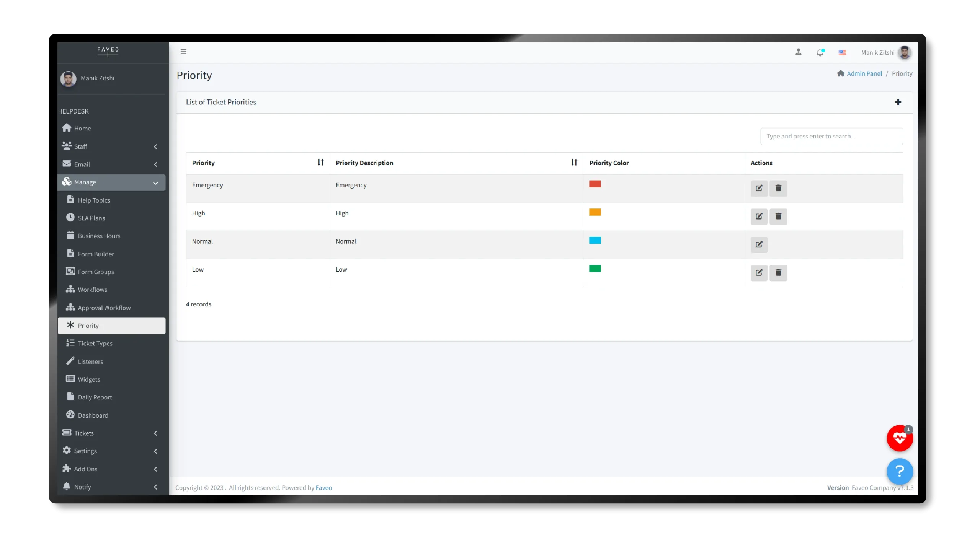Edit the Emergency priority
980x542 pixels.
point(759,188)
